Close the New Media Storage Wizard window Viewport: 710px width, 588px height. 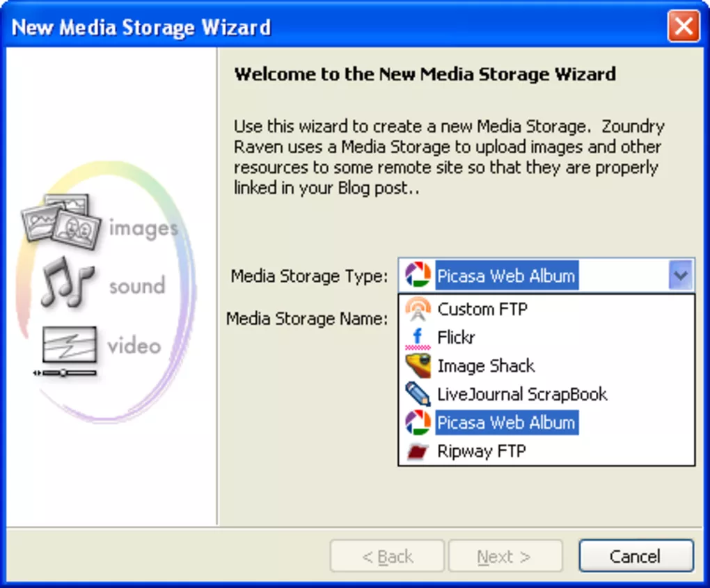[683, 28]
